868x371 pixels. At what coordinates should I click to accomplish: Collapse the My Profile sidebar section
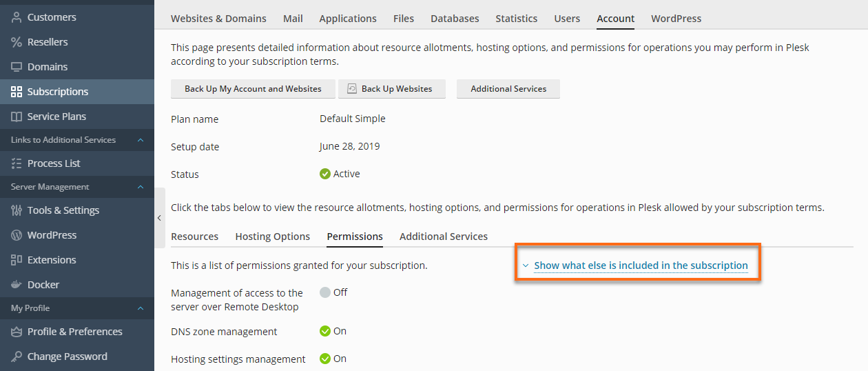point(141,308)
